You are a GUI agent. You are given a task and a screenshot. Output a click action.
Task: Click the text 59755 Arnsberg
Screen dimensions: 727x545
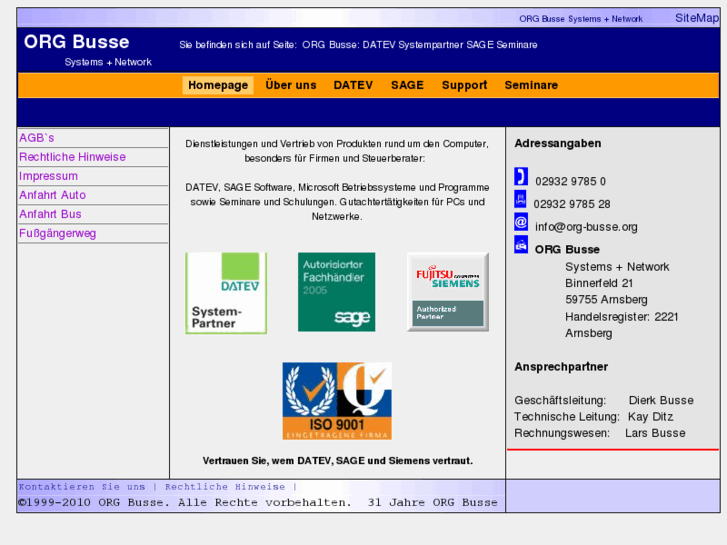point(606,300)
